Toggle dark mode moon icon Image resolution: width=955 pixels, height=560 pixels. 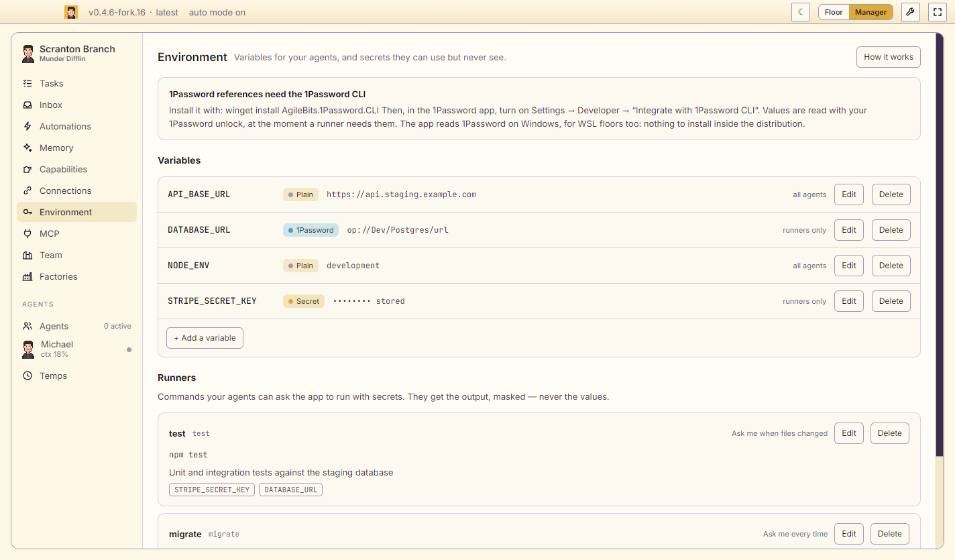coord(801,12)
